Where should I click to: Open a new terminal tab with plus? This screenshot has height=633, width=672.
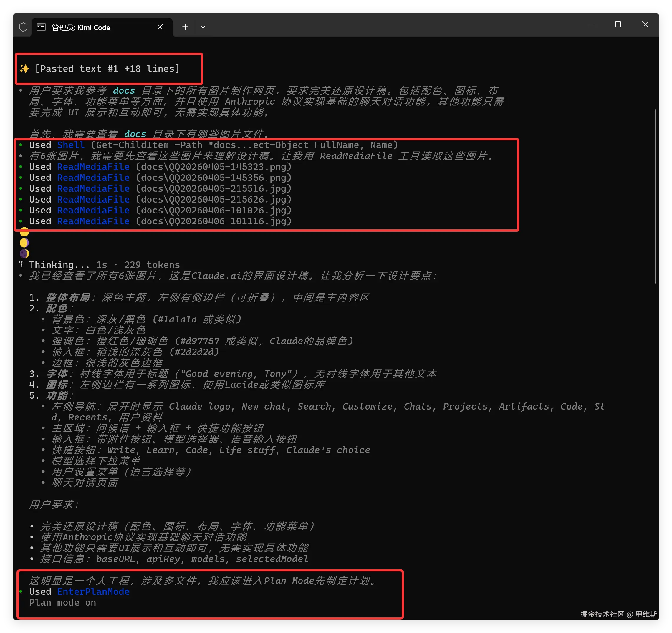coord(185,27)
